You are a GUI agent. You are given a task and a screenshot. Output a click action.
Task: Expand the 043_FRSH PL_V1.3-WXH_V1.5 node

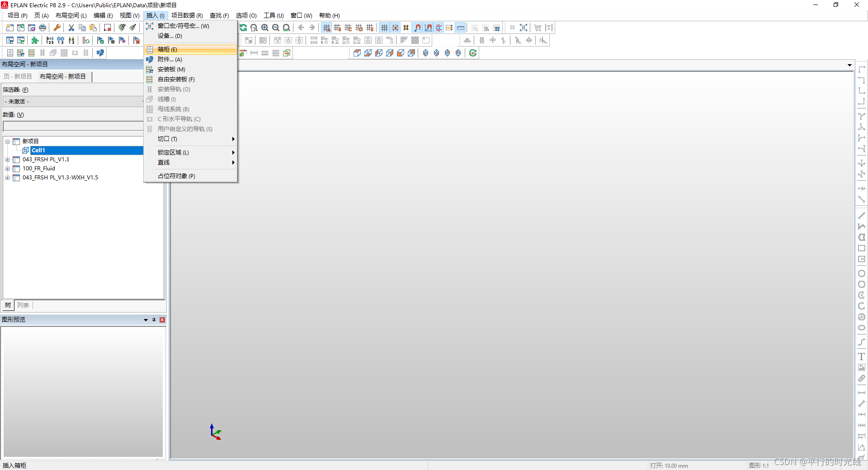click(7, 178)
